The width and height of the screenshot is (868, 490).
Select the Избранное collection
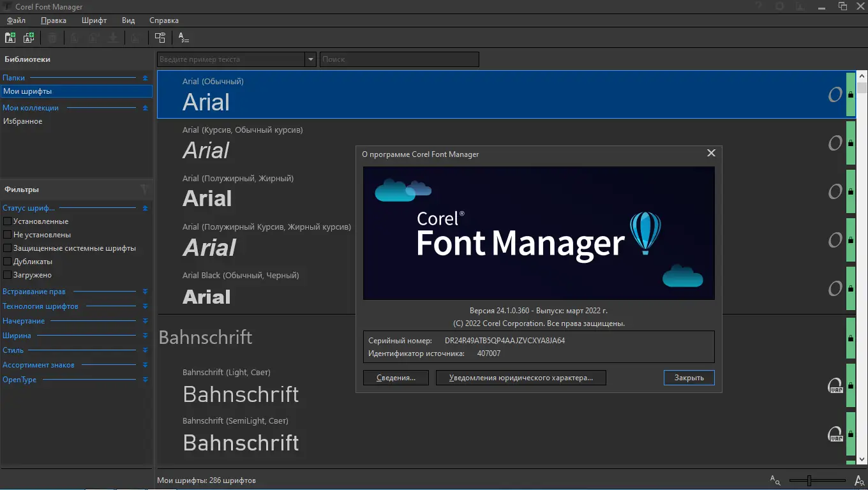tap(77, 121)
